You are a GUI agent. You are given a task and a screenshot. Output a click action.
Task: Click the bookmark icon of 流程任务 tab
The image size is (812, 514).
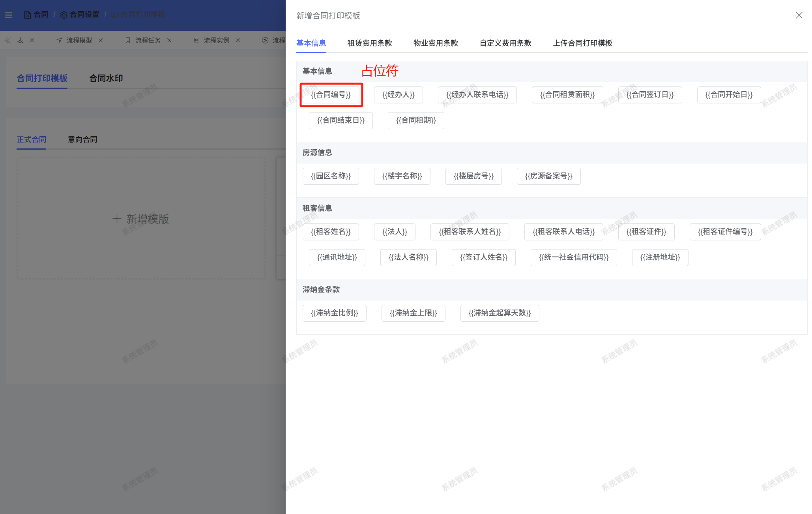tap(128, 40)
